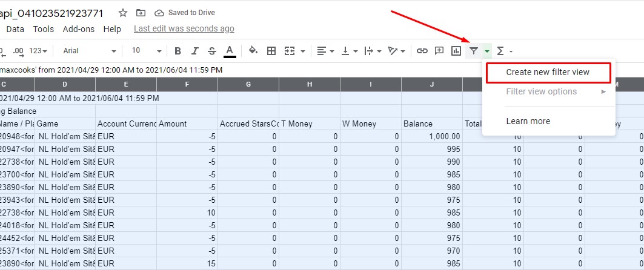Expand the merge cells options arrow
Screen dimensions: 644x270
point(303,51)
